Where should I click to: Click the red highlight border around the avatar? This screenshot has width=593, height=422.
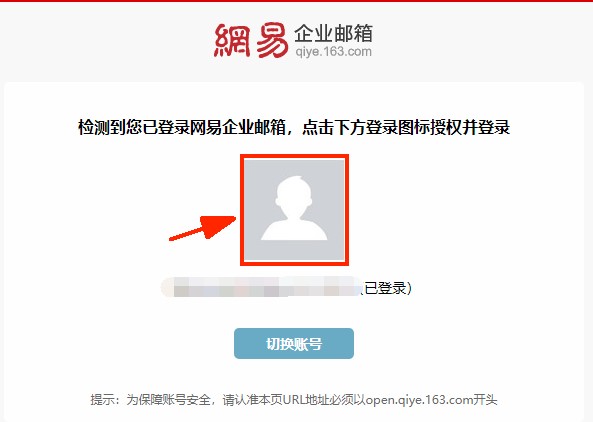[294, 156]
